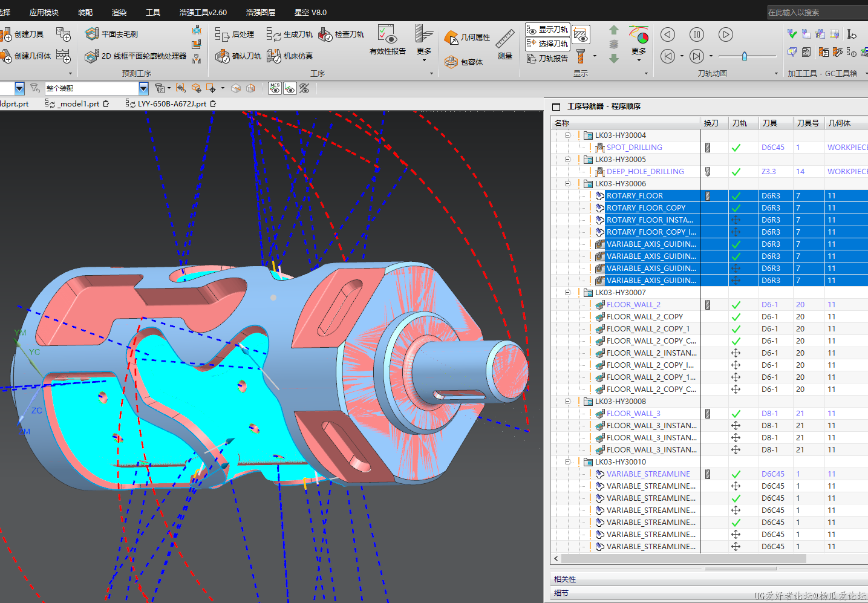Click 确认刀轨 verify tool path
This screenshot has width=868, height=603.
click(238, 56)
